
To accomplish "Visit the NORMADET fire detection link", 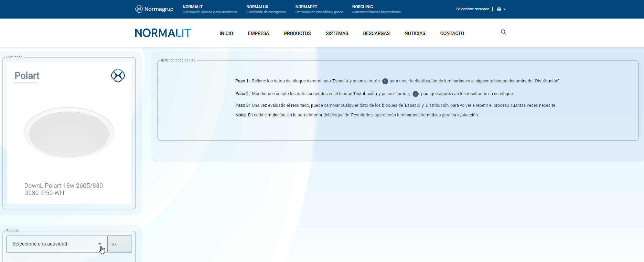I will tap(319, 9).
